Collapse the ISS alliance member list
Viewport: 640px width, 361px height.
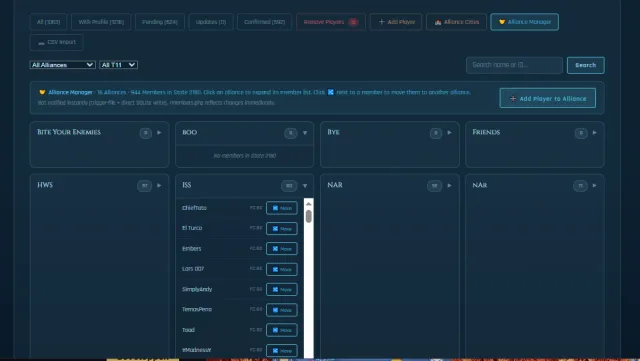pos(305,186)
